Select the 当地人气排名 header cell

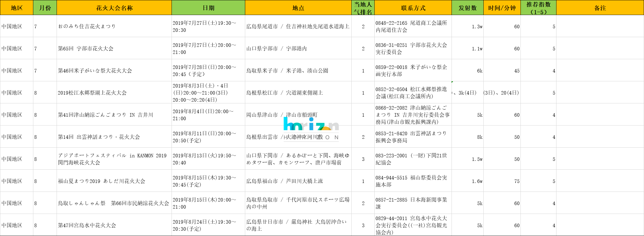coord(363,8)
